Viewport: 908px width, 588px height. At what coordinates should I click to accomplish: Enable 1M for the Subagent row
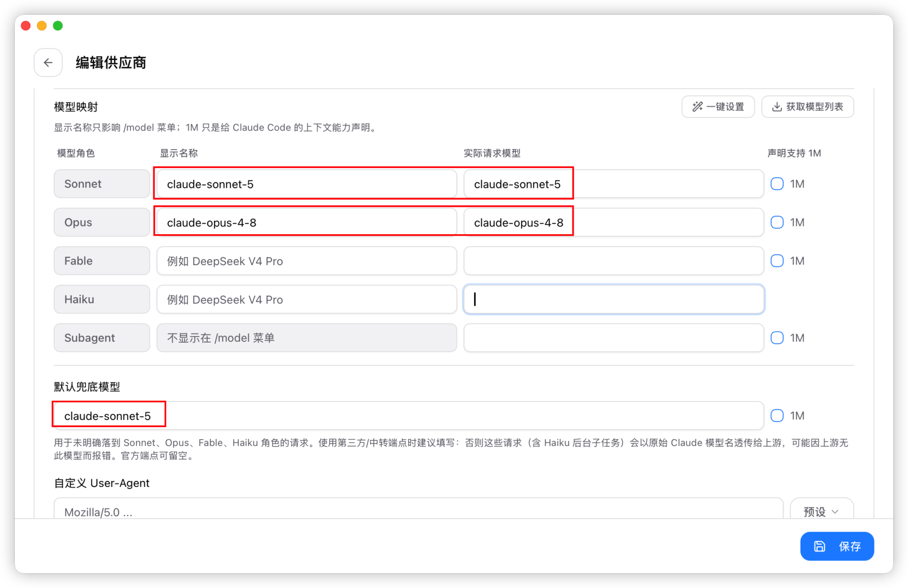[x=777, y=338]
